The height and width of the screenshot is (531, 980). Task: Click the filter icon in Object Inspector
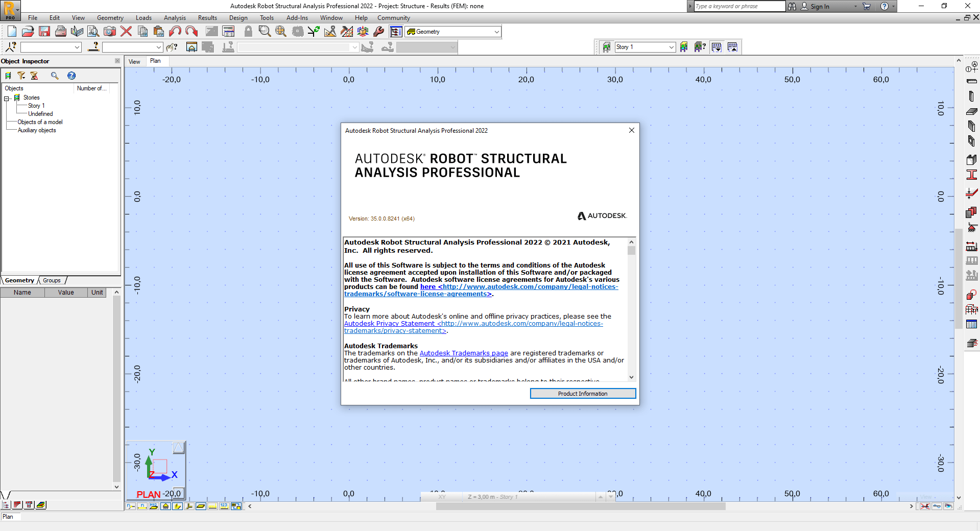21,76
